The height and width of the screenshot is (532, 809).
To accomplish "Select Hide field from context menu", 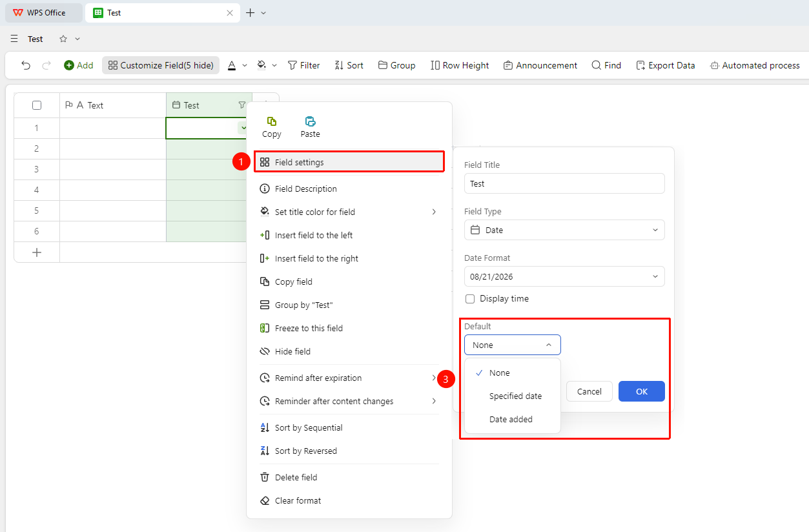I will [349, 351].
